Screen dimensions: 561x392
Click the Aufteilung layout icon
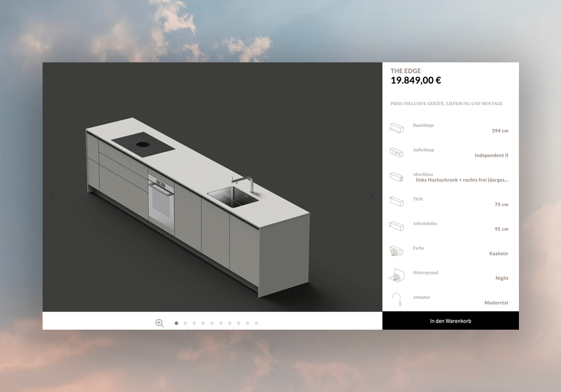pyautogui.click(x=396, y=152)
